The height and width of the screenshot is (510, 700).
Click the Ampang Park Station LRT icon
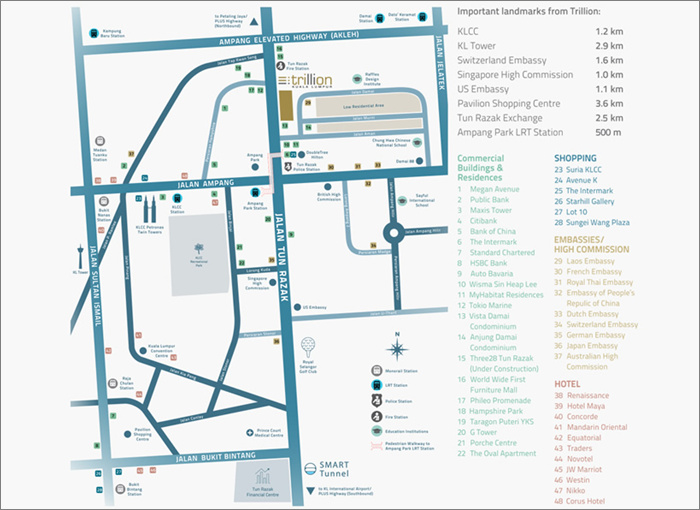point(255,192)
